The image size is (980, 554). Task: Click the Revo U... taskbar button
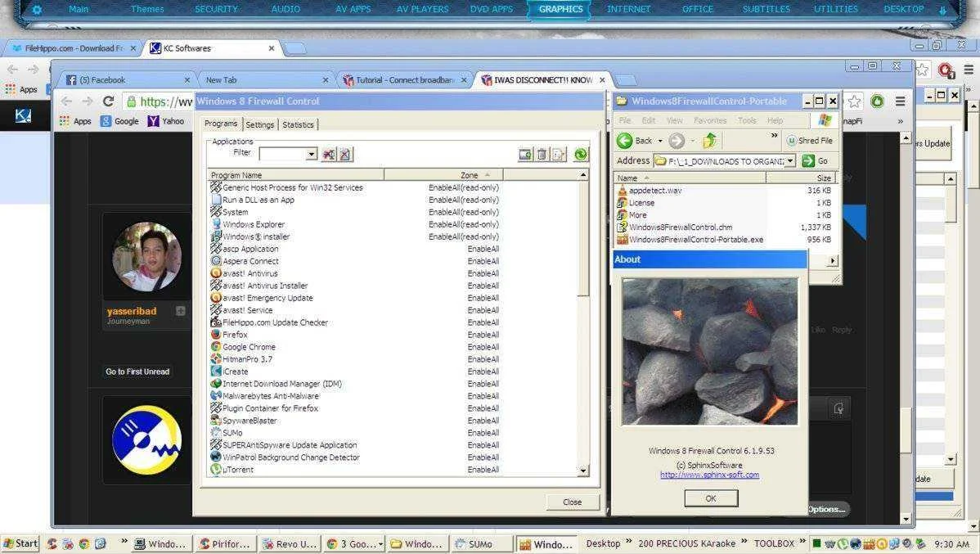click(x=289, y=544)
